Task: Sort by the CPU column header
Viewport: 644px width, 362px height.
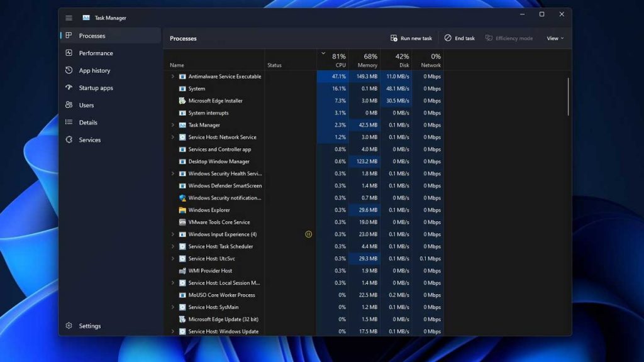Action: click(x=333, y=60)
